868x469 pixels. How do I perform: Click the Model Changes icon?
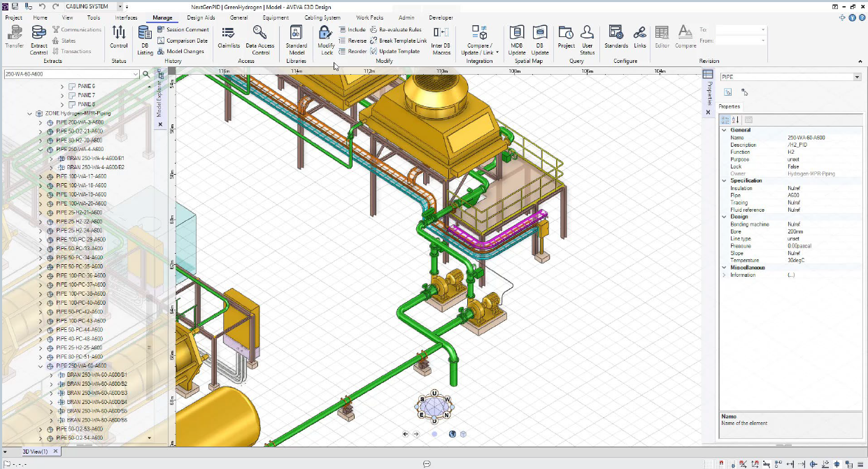[161, 51]
